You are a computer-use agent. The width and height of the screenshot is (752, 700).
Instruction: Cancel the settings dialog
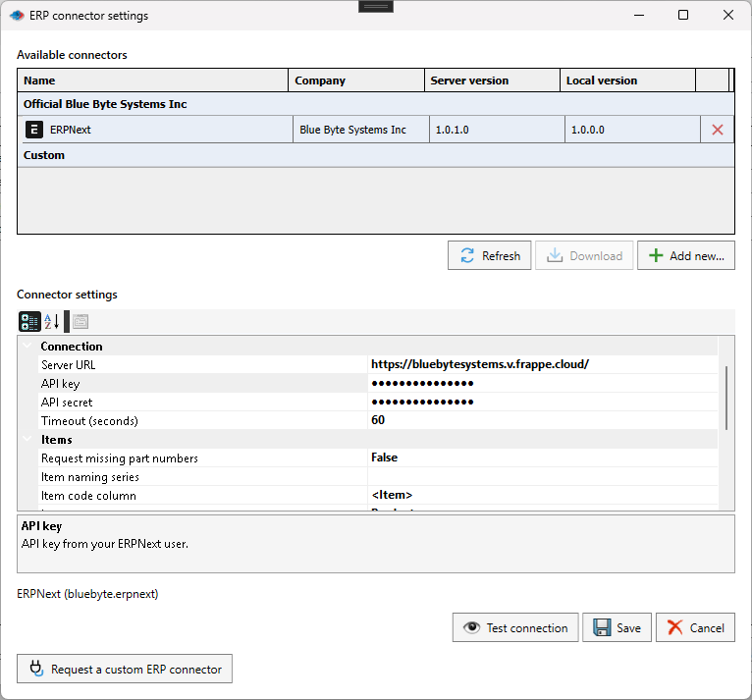(695, 627)
